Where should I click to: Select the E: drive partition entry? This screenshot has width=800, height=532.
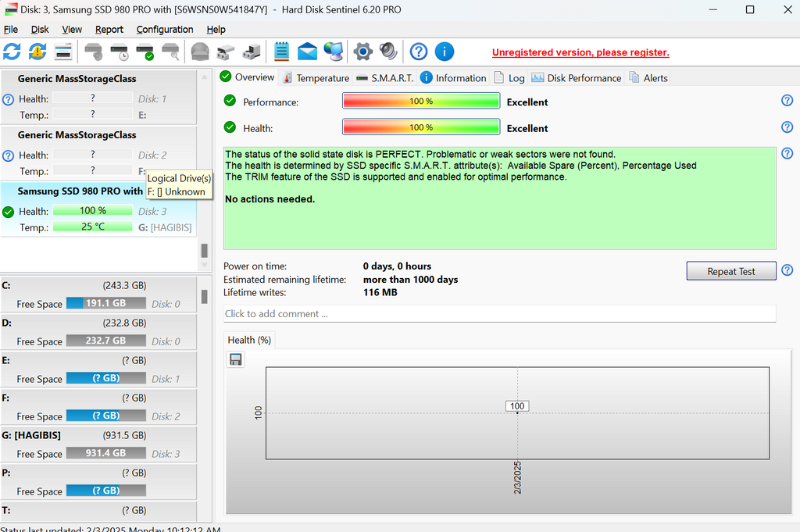98,370
